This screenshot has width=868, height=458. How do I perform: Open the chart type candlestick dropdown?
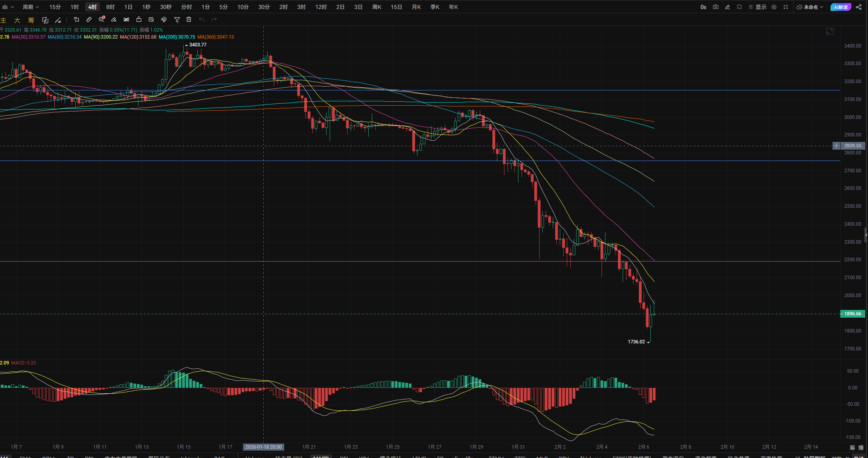click(x=8, y=7)
